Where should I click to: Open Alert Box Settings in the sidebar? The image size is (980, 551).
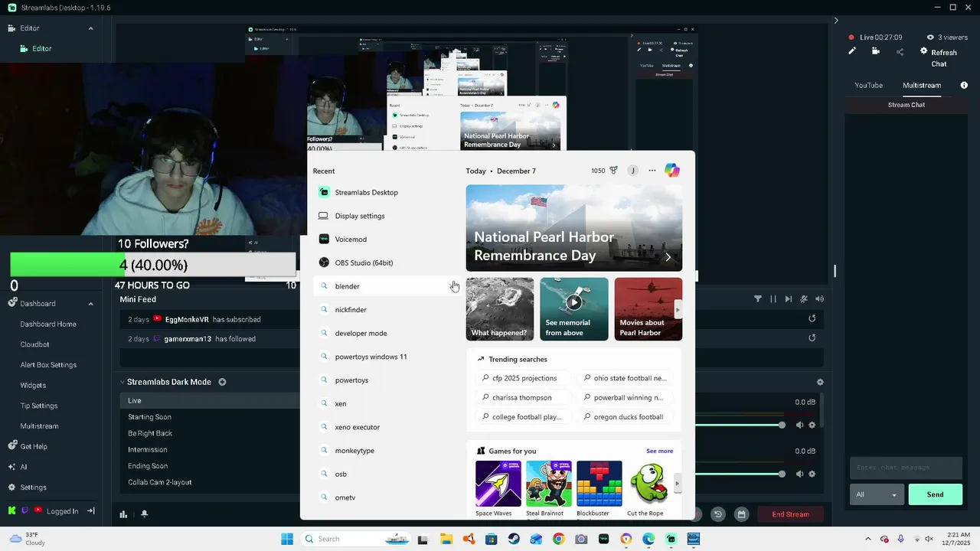click(x=48, y=365)
